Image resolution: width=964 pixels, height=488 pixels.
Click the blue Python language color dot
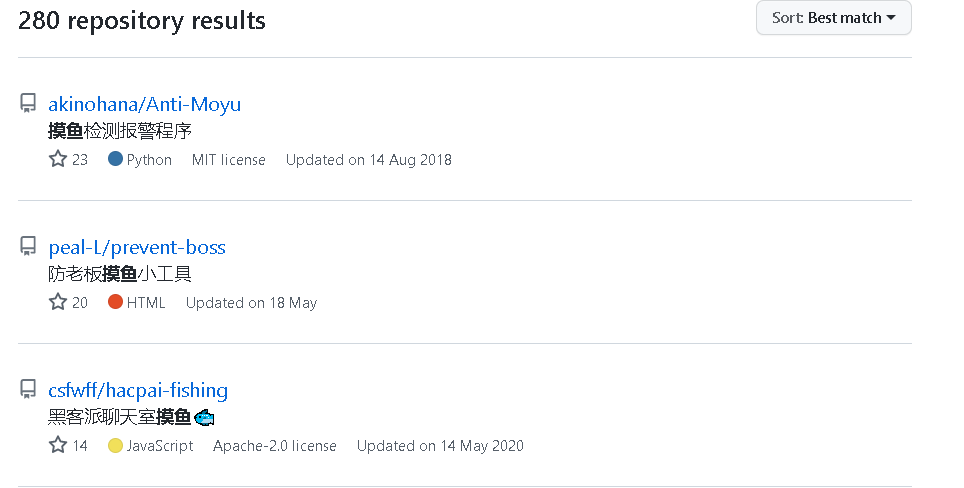tap(115, 159)
